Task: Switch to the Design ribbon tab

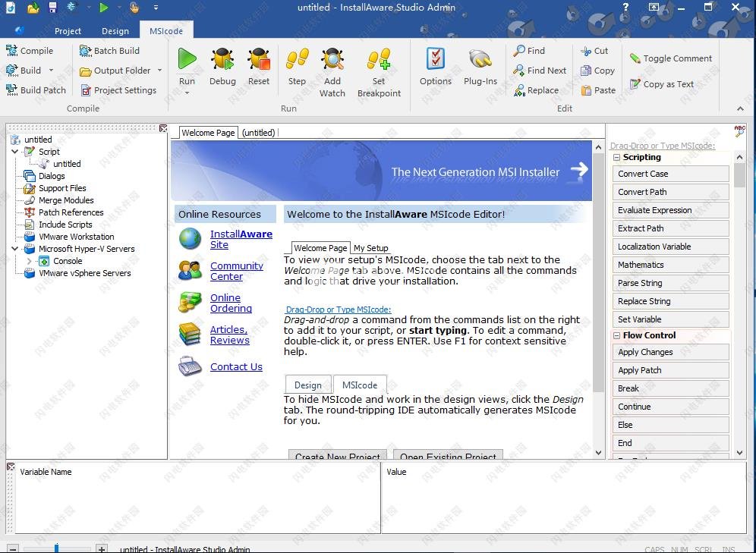Action: (x=115, y=31)
